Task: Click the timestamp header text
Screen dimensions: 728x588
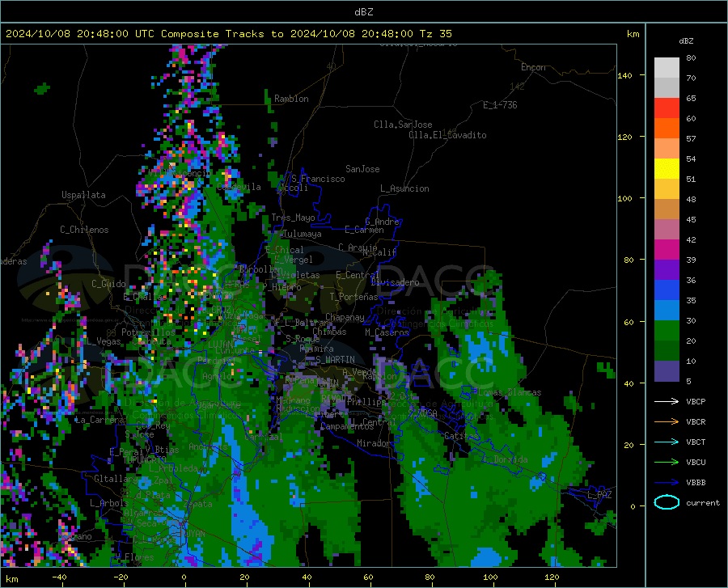Action: (228, 34)
